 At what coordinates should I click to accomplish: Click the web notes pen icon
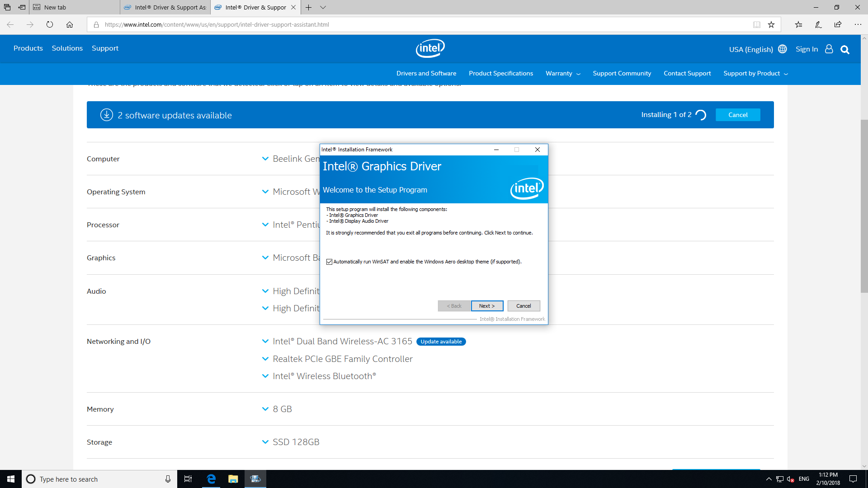(x=818, y=24)
